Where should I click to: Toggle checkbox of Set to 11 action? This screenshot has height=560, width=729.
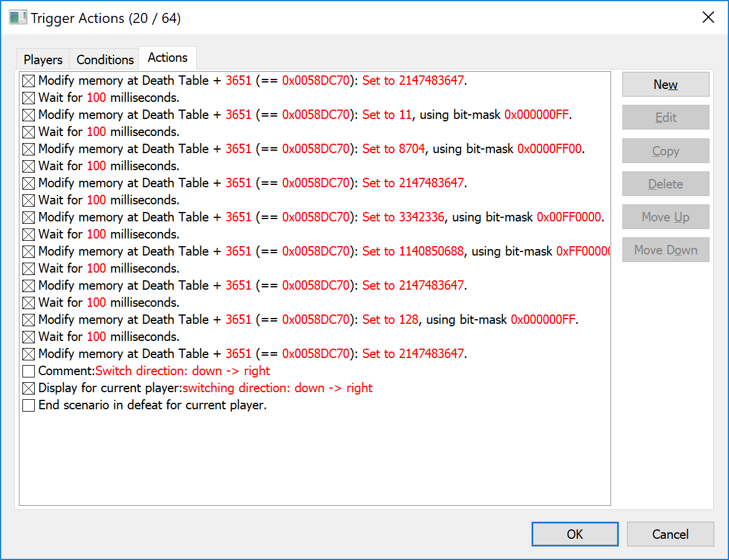28,115
